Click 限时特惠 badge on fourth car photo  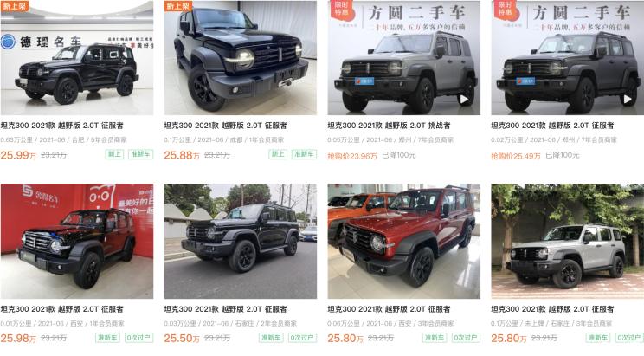click(506, 9)
